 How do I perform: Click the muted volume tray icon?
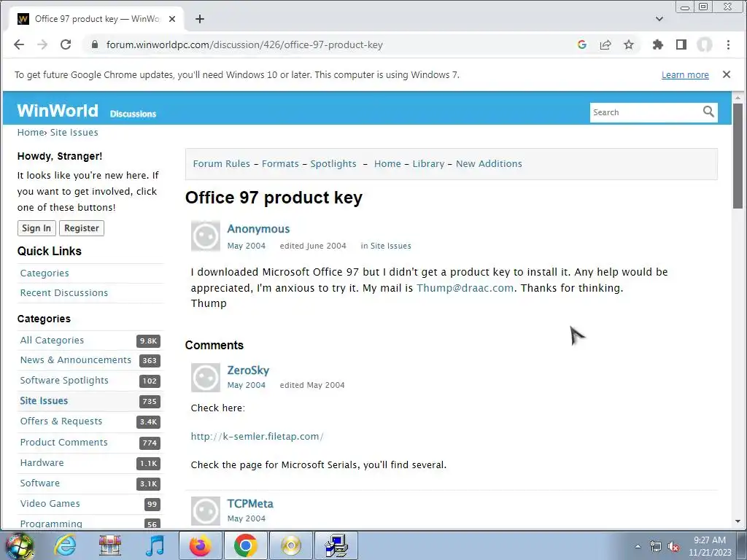pos(673,547)
